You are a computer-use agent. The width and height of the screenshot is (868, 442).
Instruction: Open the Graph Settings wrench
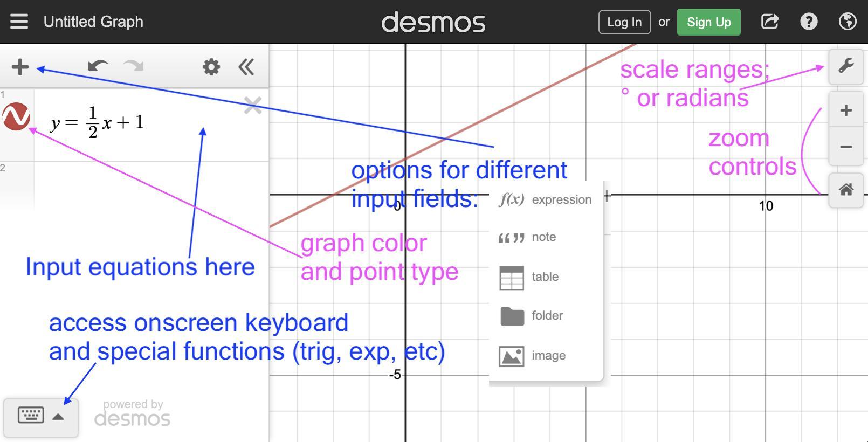pyautogui.click(x=846, y=66)
